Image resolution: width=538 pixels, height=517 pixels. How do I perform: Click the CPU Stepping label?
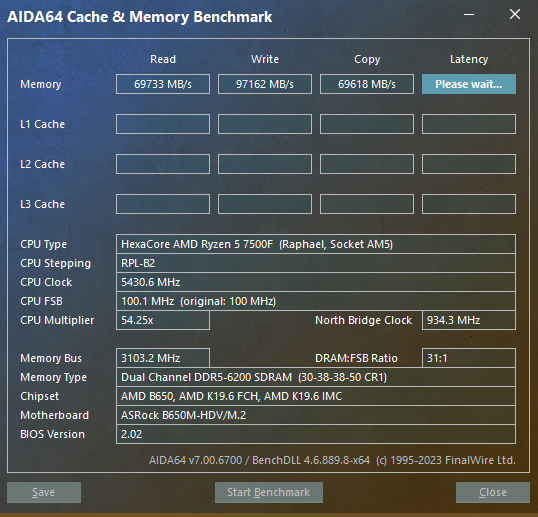[56, 263]
